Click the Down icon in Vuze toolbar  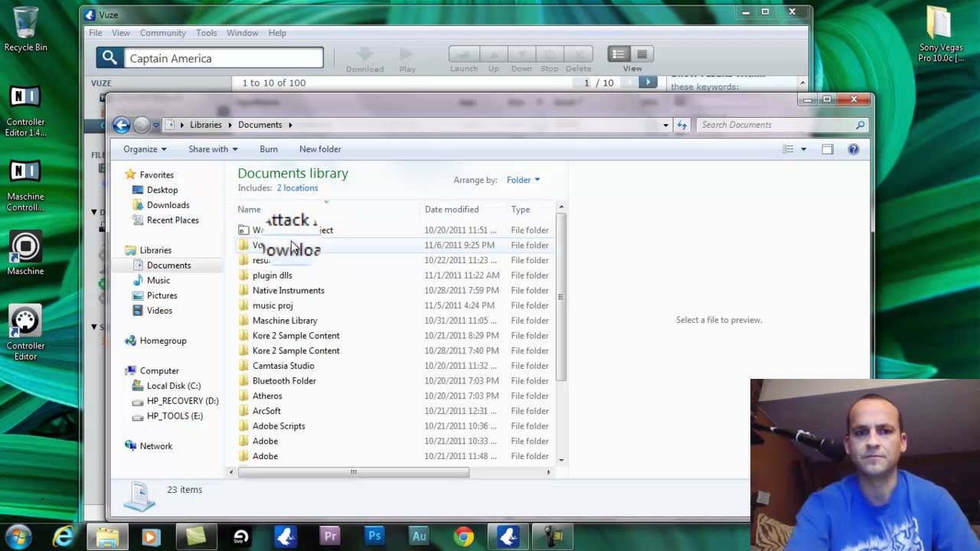521,54
